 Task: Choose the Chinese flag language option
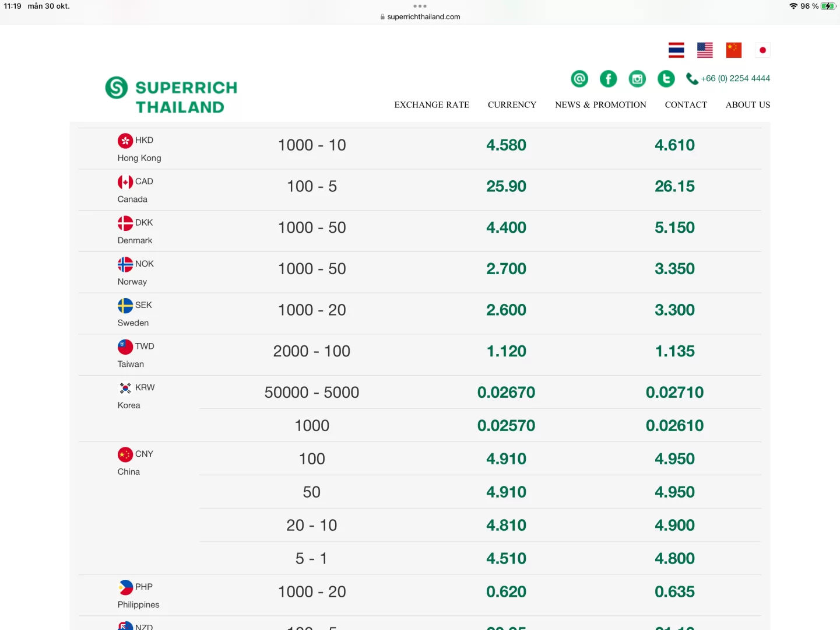point(733,50)
